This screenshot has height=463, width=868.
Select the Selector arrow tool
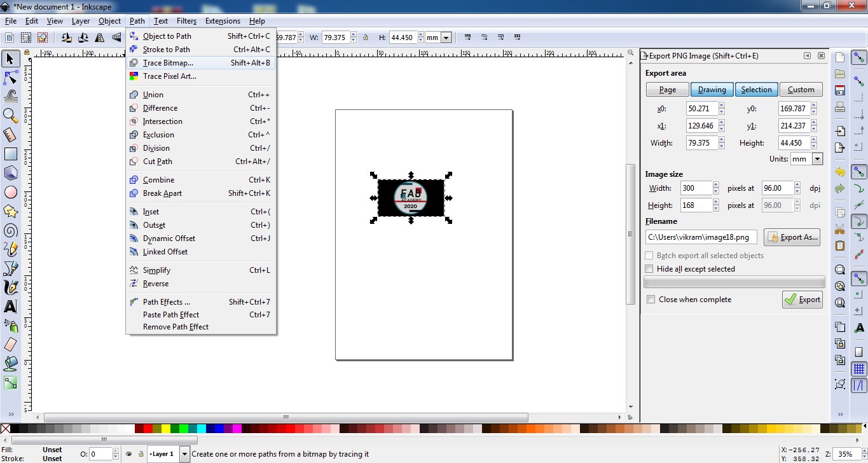click(10, 59)
